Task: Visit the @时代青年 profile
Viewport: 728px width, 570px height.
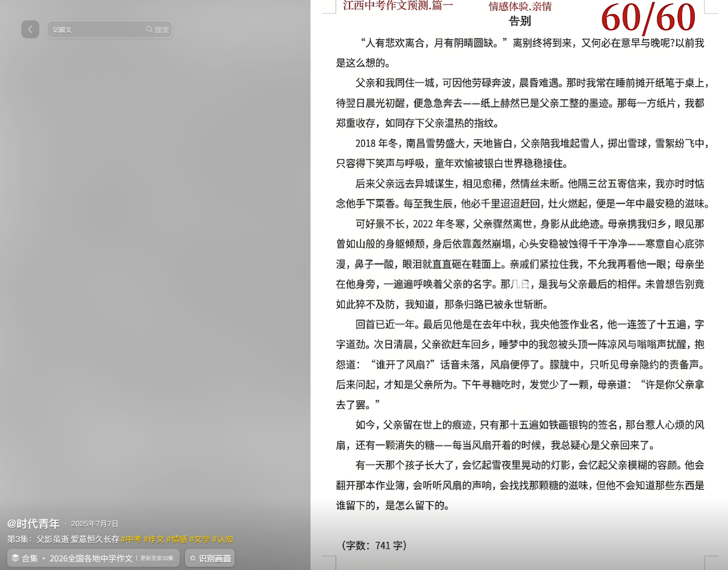Action: [x=32, y=524]
